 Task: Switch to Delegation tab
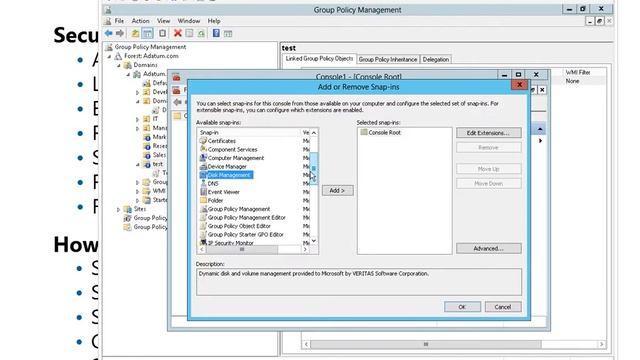436,60
